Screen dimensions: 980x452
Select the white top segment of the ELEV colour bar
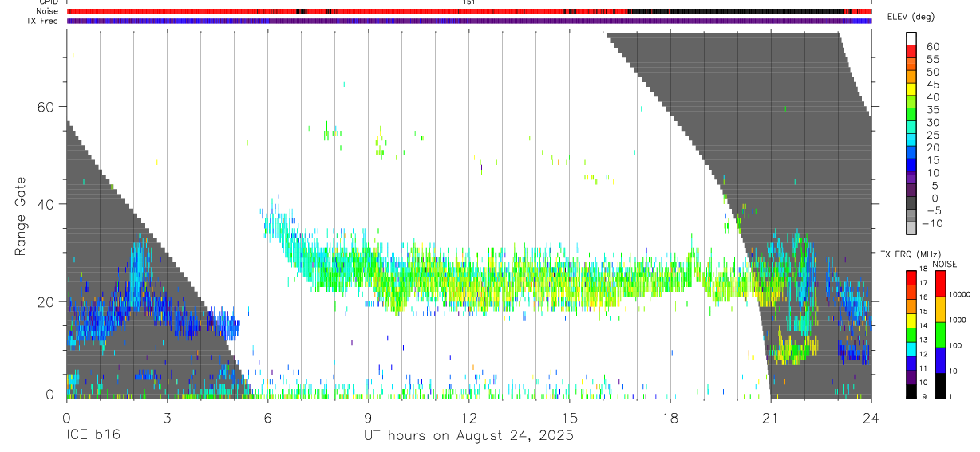912,40
